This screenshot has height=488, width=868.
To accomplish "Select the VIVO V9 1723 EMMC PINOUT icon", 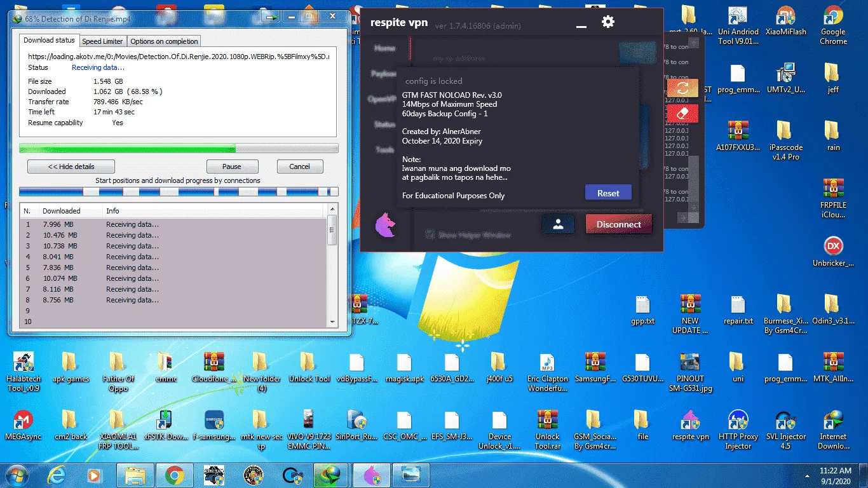I will 309,430.
